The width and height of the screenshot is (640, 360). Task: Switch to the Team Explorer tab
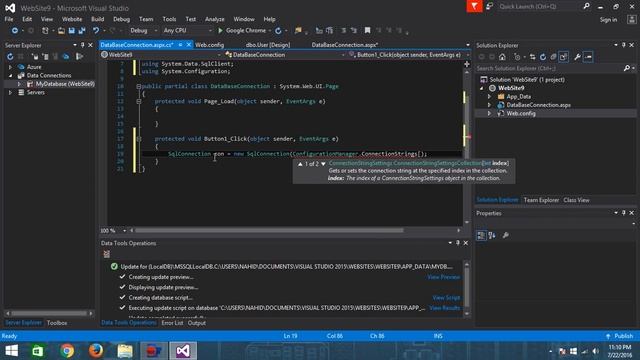[541, 200]
